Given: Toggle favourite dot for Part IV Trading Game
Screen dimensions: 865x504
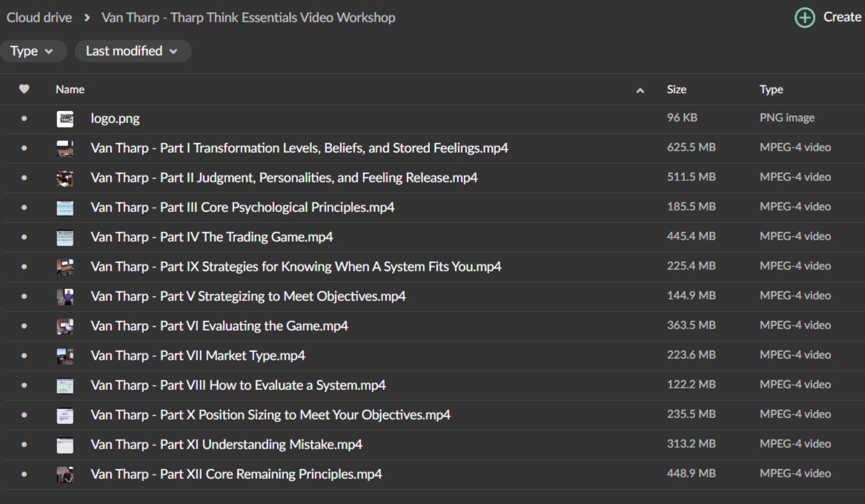Looking at the screenshot, I should pyautogui.click(x=24, y=237).
